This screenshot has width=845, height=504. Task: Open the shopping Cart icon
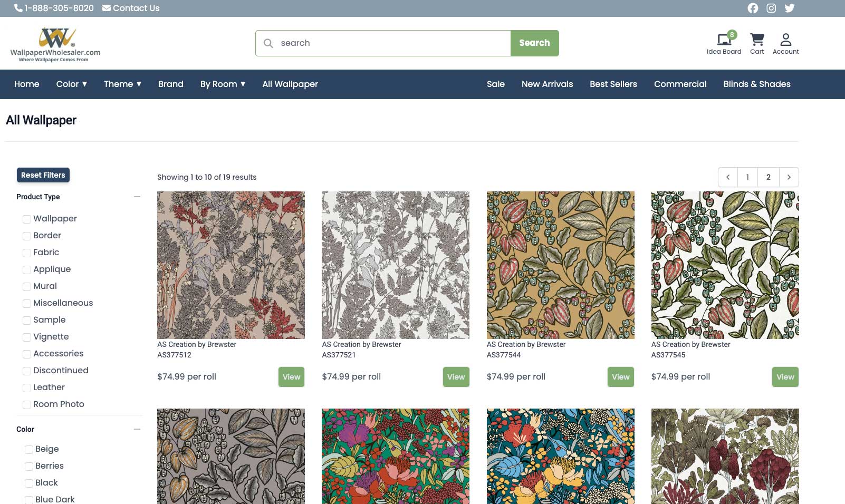coord(757,40)
